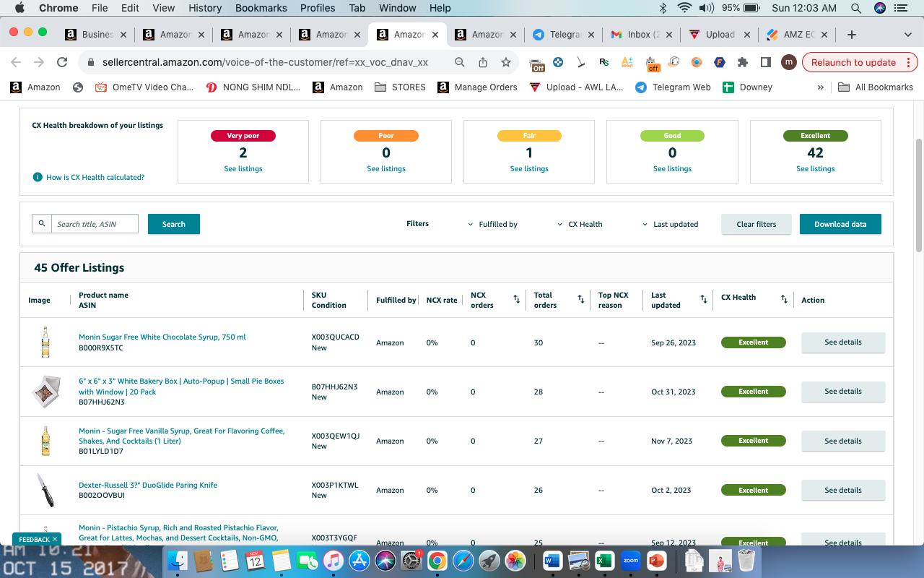Open the Manage Orders bookmark
The image size is (924, 578).
477,87
